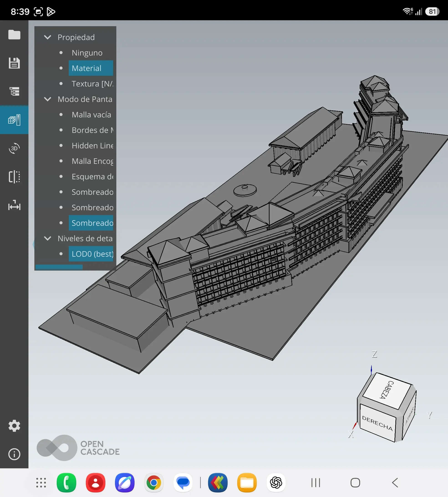Tap the screenshot indicator in status bar
Viewport: 448px width, 497px height.
click(38, 12)
